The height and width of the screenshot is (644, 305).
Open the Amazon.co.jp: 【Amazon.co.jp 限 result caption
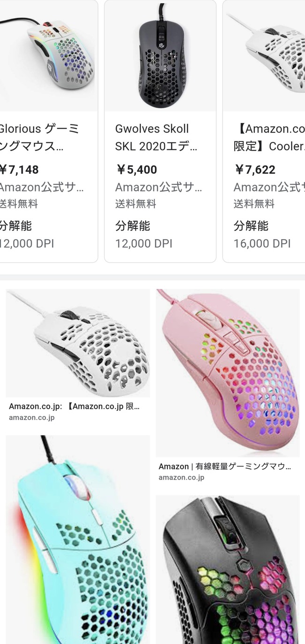click(74, 406)
